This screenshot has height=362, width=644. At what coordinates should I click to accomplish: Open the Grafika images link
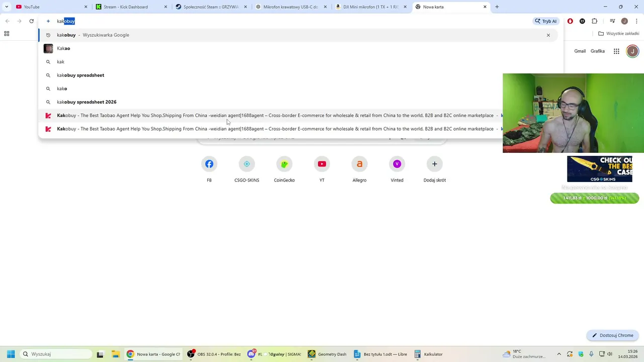point(598,51)
